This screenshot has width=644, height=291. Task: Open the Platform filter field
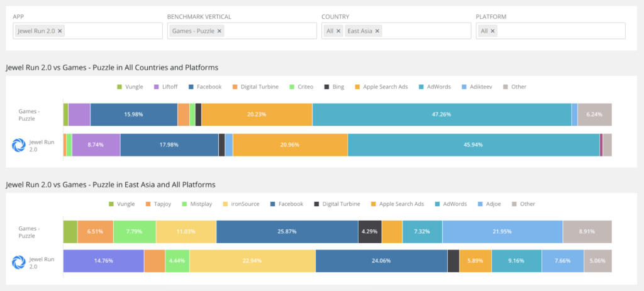[551, 31]
